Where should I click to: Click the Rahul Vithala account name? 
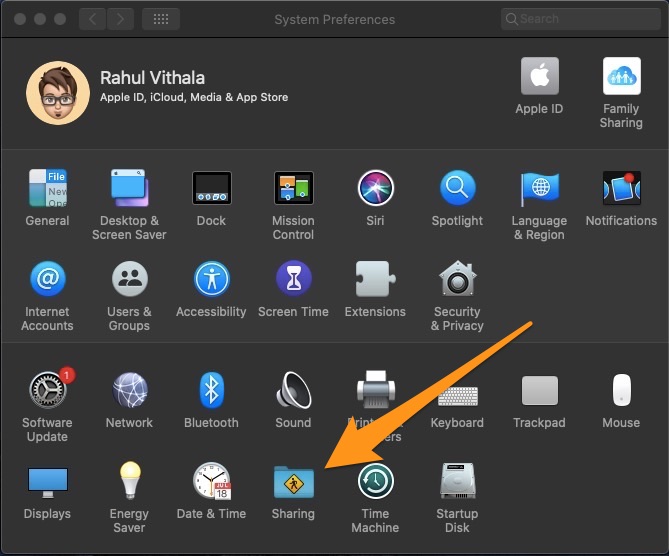coord(152,78)
